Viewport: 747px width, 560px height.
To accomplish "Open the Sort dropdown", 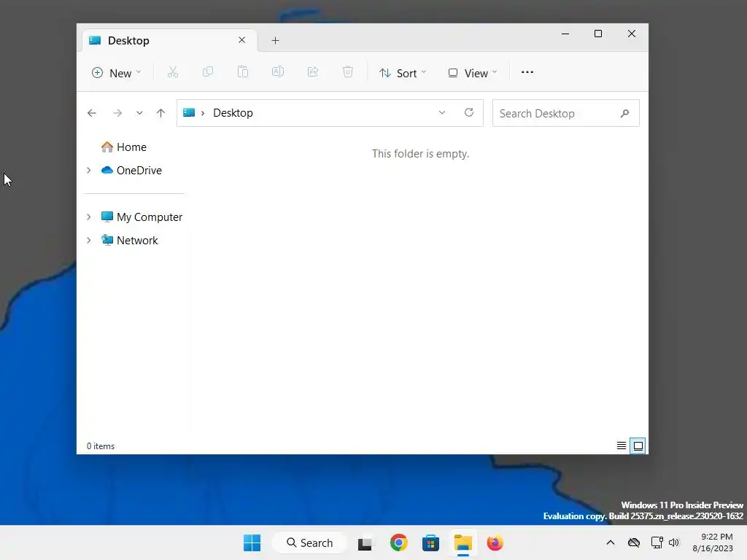I will tap(403, 73).
